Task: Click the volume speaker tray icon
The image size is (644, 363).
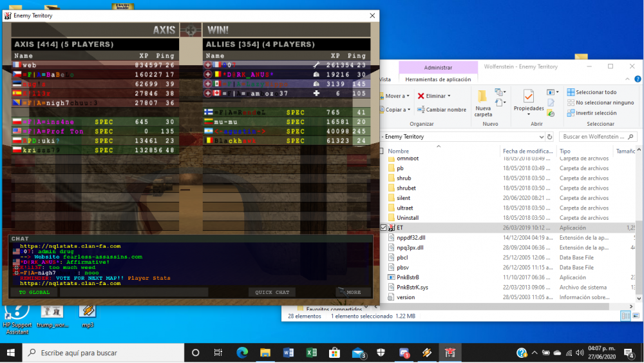Action: coord(580,353)
